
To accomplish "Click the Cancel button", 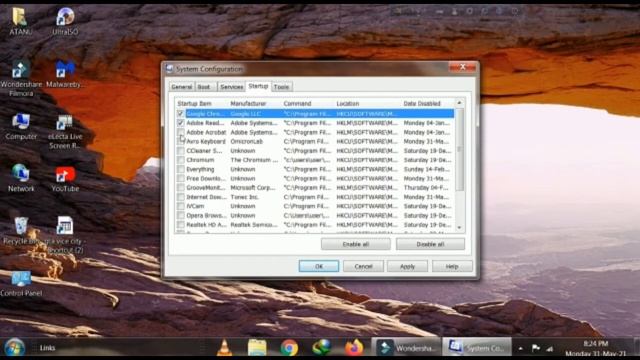I will (363, 266).
